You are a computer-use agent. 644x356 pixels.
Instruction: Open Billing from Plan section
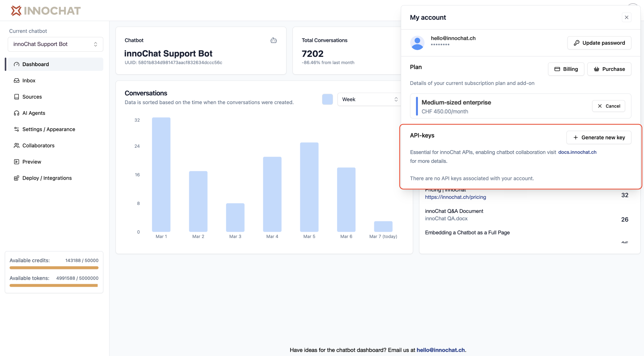click(566, 69)
